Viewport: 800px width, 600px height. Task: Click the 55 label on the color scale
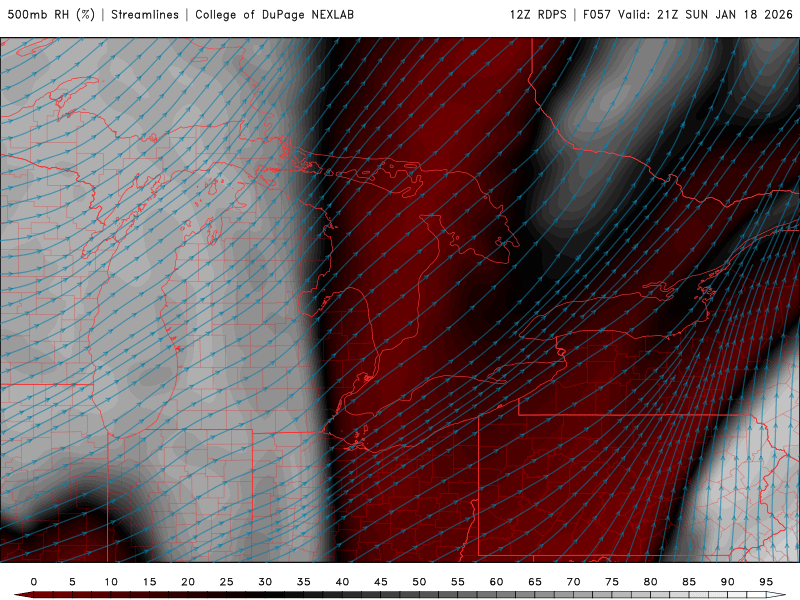[x=458, y=582]
